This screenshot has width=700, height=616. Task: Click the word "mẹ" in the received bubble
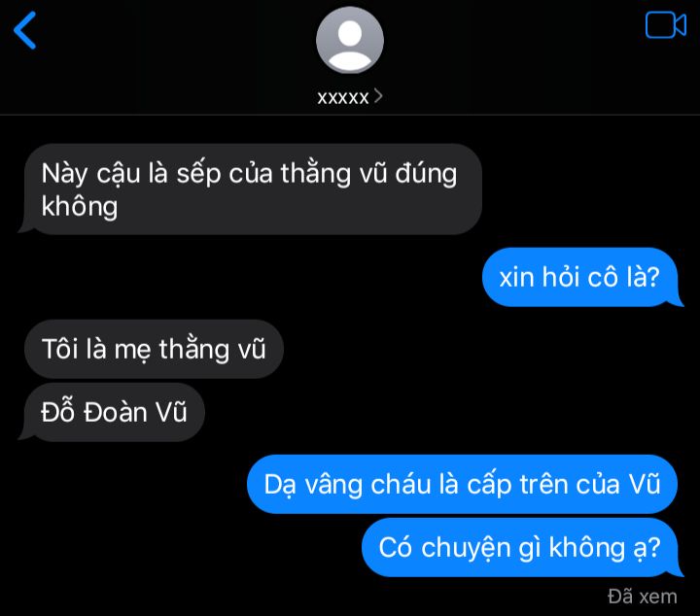point(132,350)
